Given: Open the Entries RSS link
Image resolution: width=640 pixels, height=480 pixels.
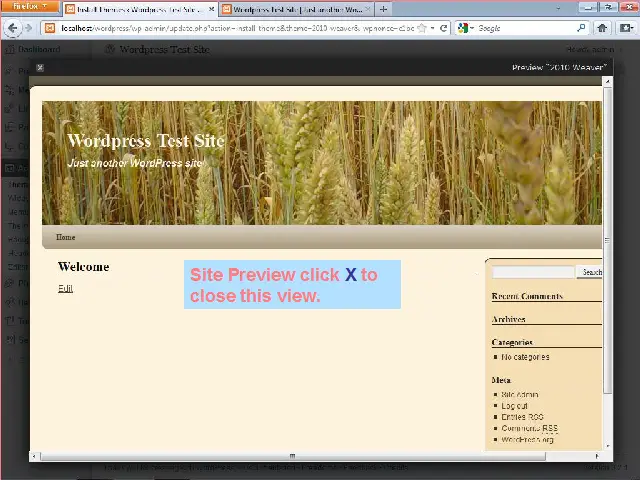Looking at the screenshot, I should (522, 417).
